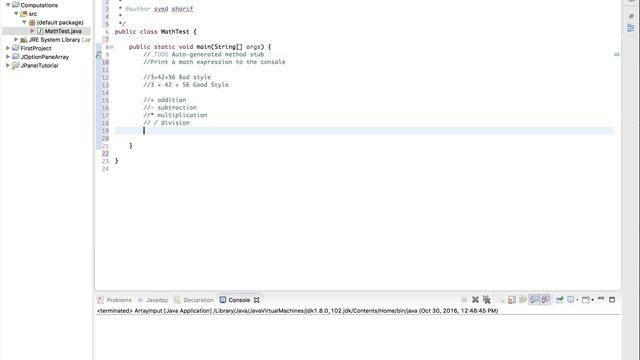This screenshot has height=360, width=640.
Task: Toggle Word Wrap in the Console
Action: tap(523, 300)
